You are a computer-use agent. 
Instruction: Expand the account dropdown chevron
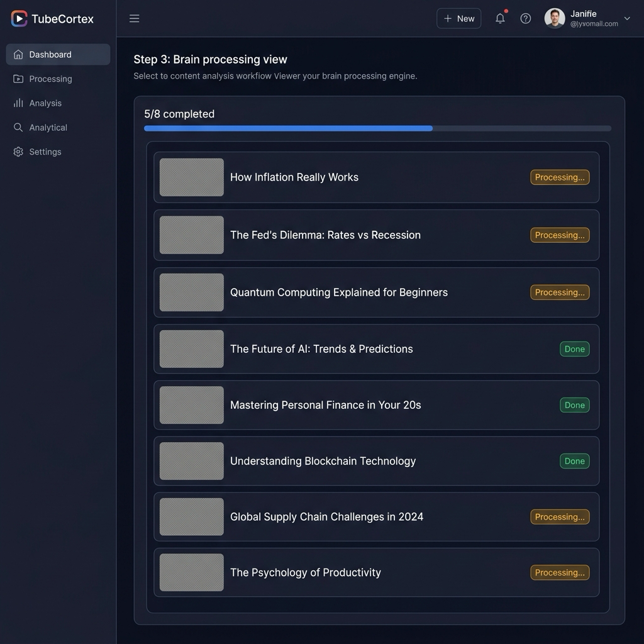pos(627,18)
